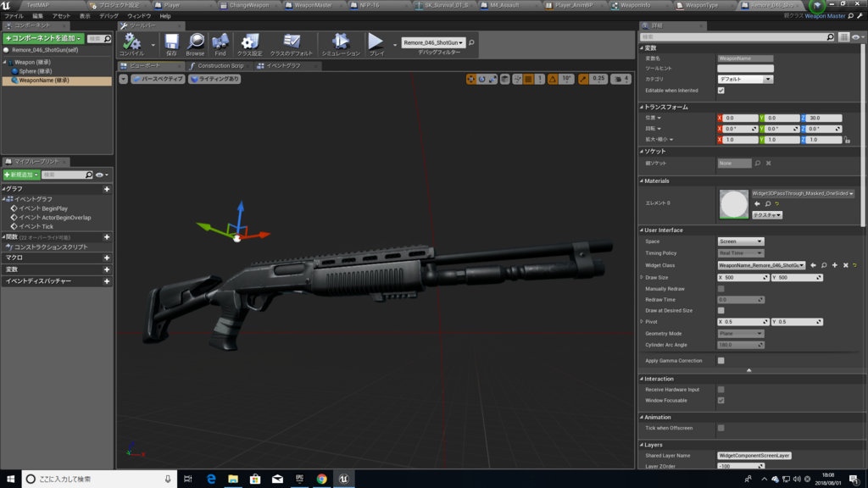The image size is (868, 488).
Task: Open the category Default dropdown
Action: point(744,79)
